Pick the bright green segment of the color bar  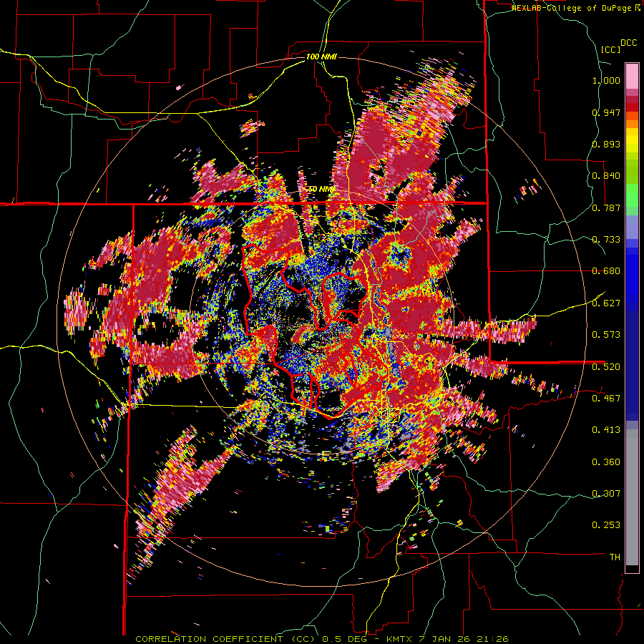coord(632,194)
